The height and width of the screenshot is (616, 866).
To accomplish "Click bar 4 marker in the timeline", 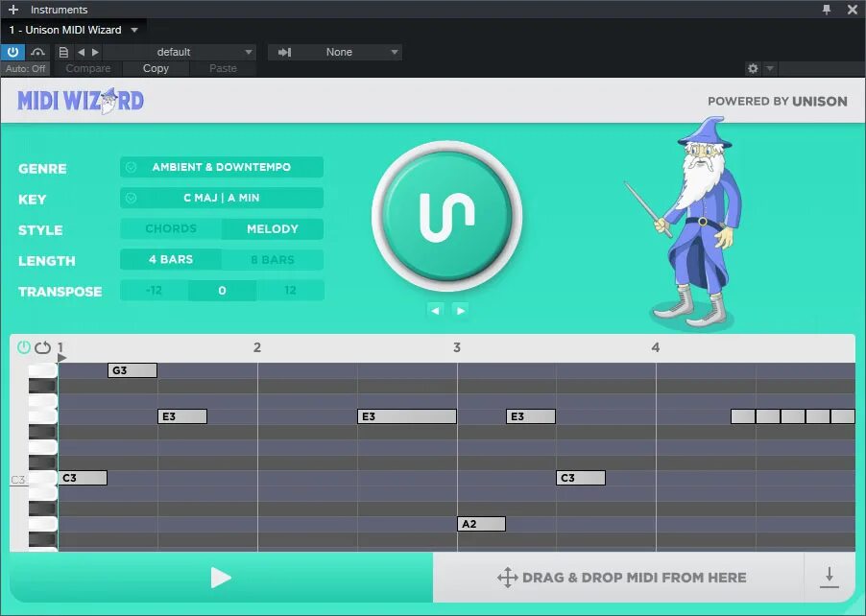I will pos(655,347).
